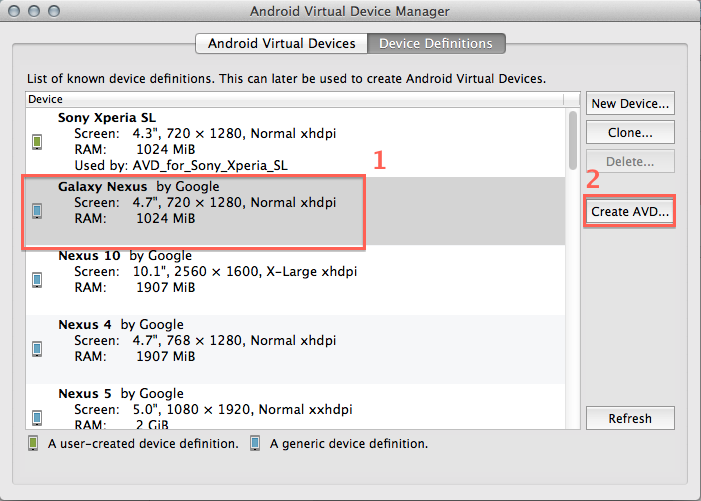Click the Galaxy Nexus device icon
The height and width of the screenshot is (501, 701).
37,211
